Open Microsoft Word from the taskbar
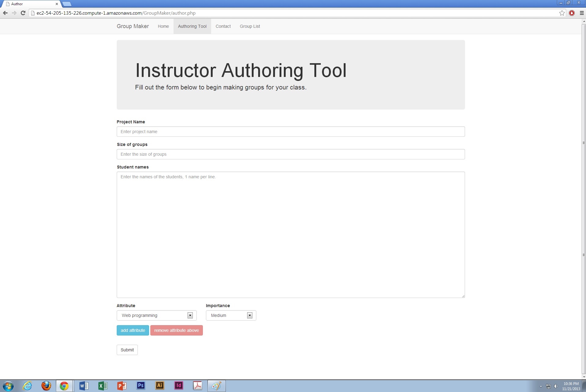586x392 pixels. click(84, 386)
